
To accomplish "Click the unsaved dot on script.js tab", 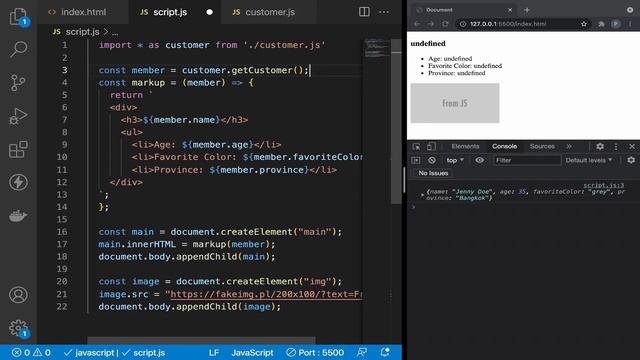I will pos(209,12).
